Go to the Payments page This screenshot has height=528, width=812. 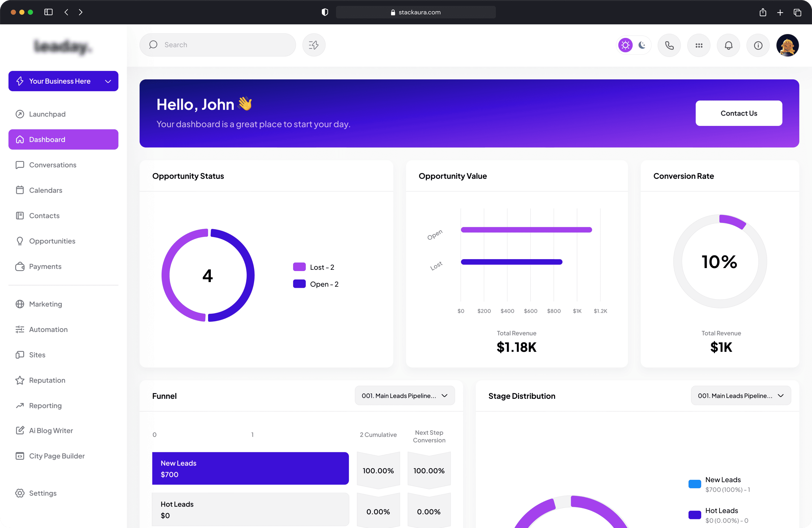[x=45, y=266]
